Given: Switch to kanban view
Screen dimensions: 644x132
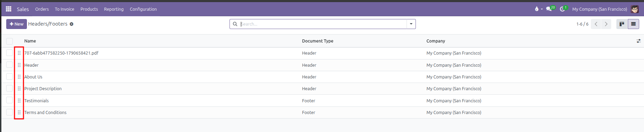Looking at the screenshot, I should pyautogui.click(x=622, y=24).
